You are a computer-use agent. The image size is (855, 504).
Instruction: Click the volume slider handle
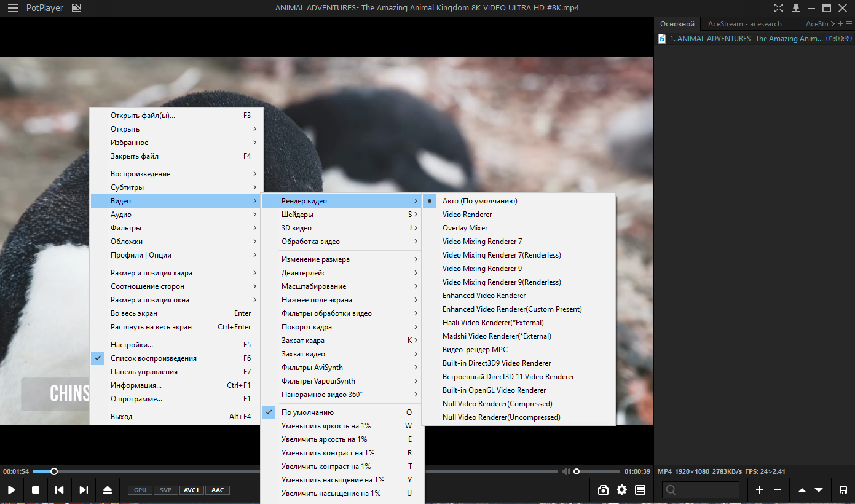pyautogui.click(x=577, y=471)
